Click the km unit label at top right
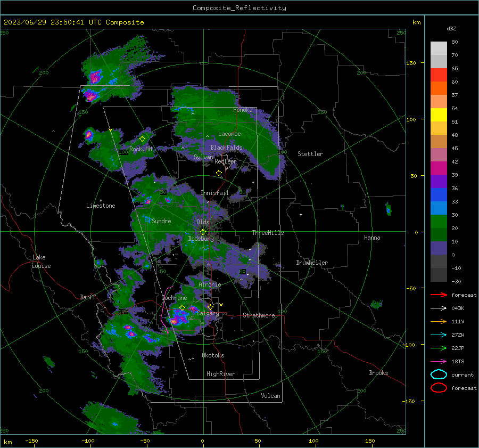The height and width of the screenshot is (448, 479). tap(416, 22)
